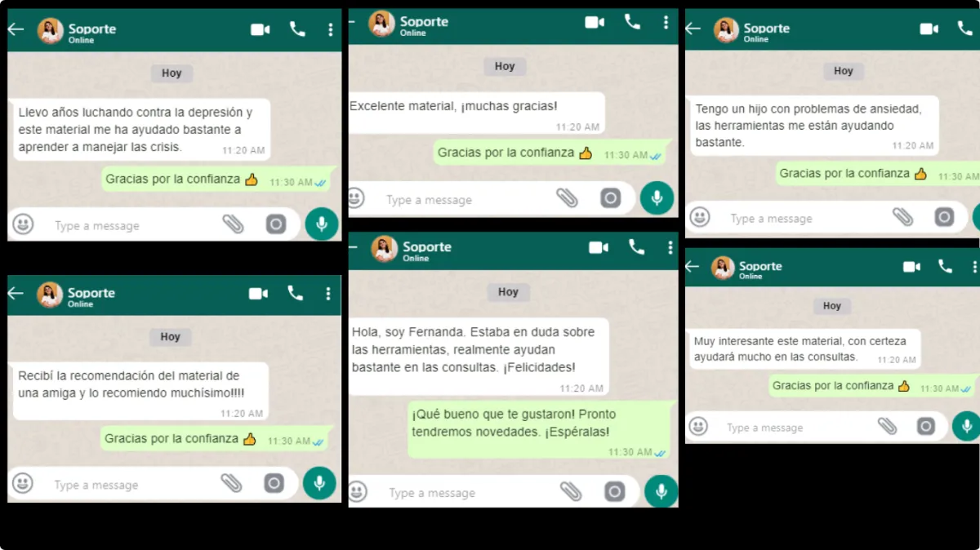980x550 pixels.
Task: Start voice call in 'Excelente material' chat
Action: pyautogui.click(x=632, y=22)
